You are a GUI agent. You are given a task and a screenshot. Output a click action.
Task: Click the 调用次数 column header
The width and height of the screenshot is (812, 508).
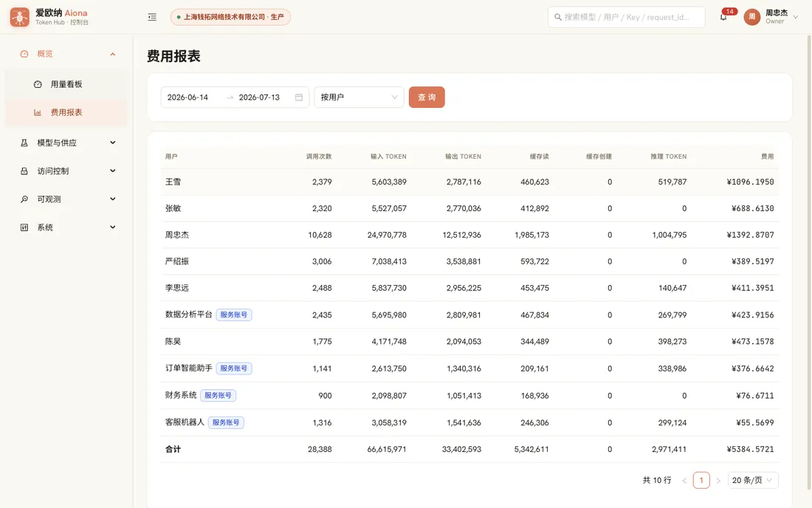point(318,157)
